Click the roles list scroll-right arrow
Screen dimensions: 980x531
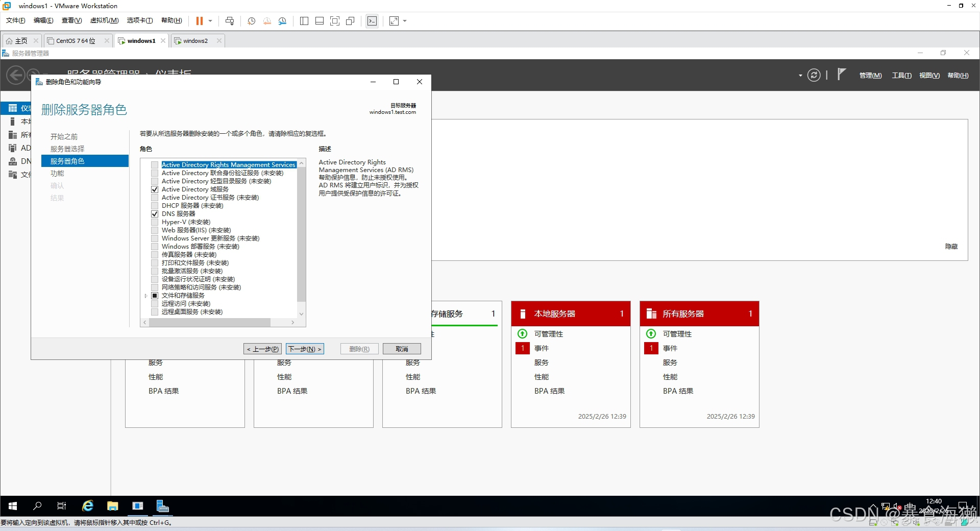[x=292, y=323]
